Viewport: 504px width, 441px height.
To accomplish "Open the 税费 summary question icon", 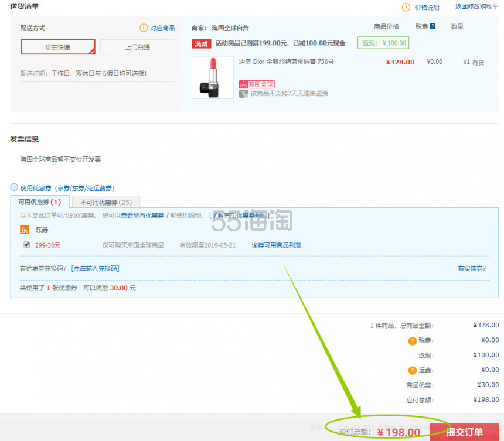I will (412, 341).
